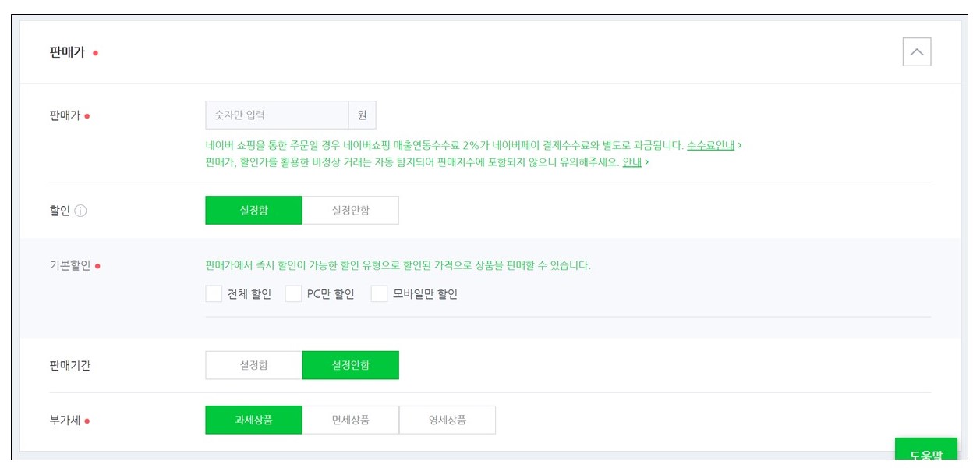Choose 영세상품 for 부가세
This screenshot has height=472, width=980.
(x=448, y=420)
